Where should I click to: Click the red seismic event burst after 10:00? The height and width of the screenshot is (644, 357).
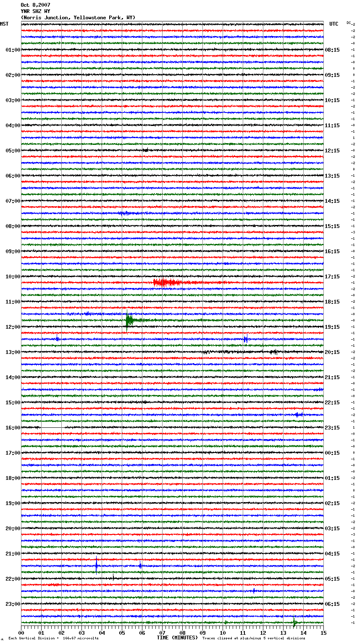167,283
